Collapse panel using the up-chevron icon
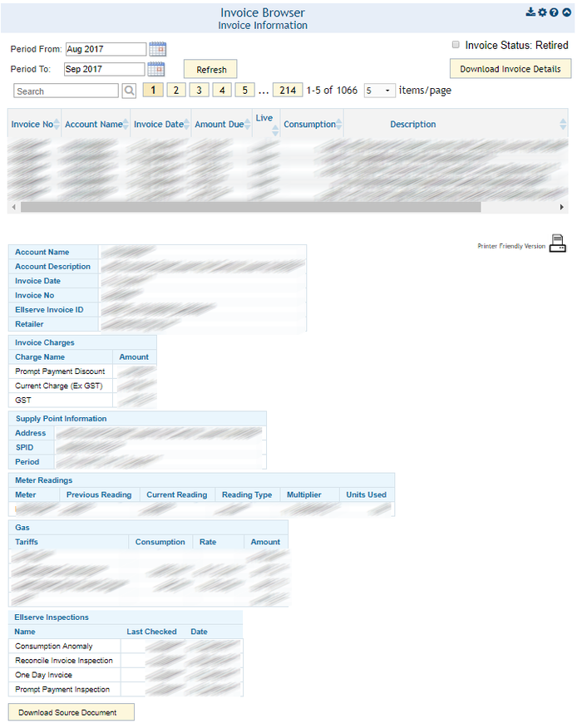Image resolution: width=582 pixels, height=728 pixels. (566, 12)
